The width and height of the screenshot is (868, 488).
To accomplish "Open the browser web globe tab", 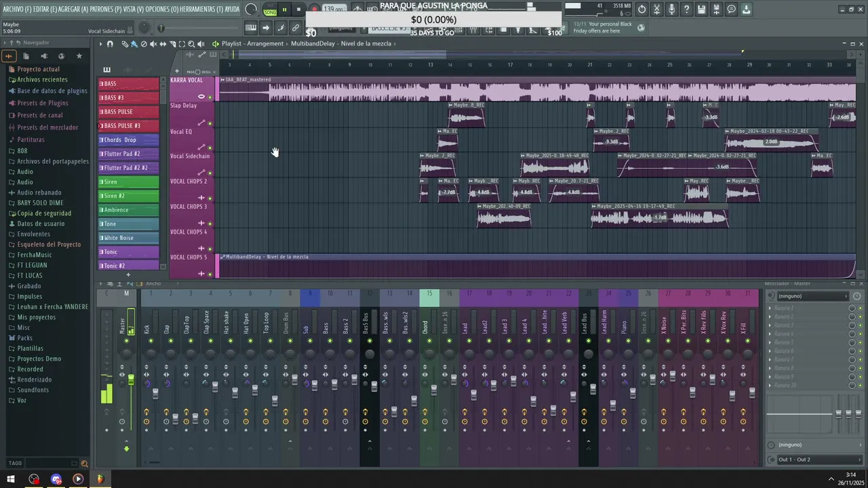I will point(62,56).
